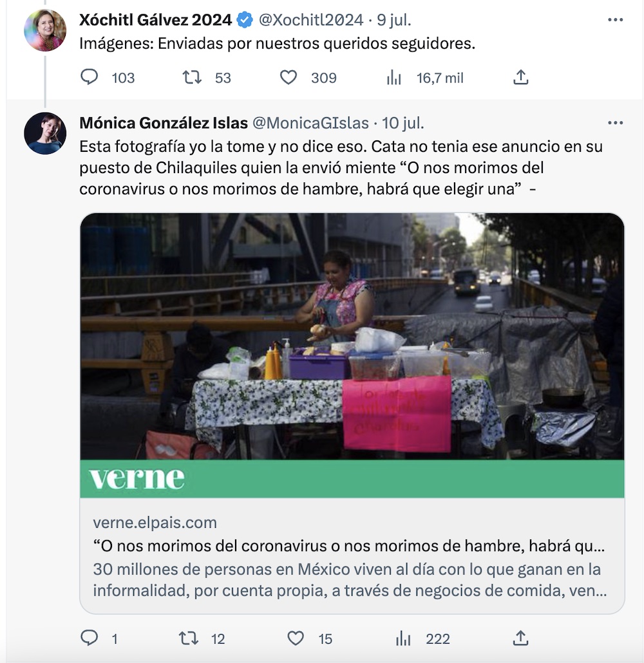Reply to Mónica González Islas's tweet
The height and width of the screenshot is (663, 644).
(90, 638)
